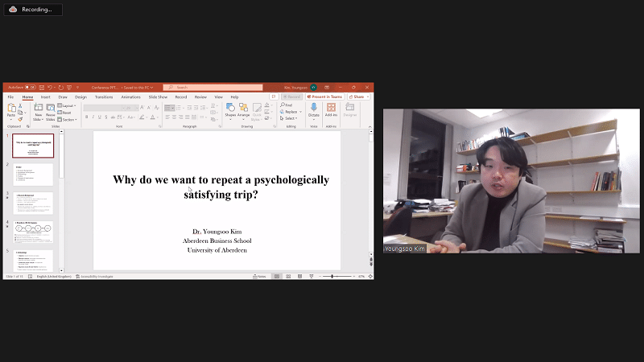Start Dictate microphone

click(x=313, y=109)
